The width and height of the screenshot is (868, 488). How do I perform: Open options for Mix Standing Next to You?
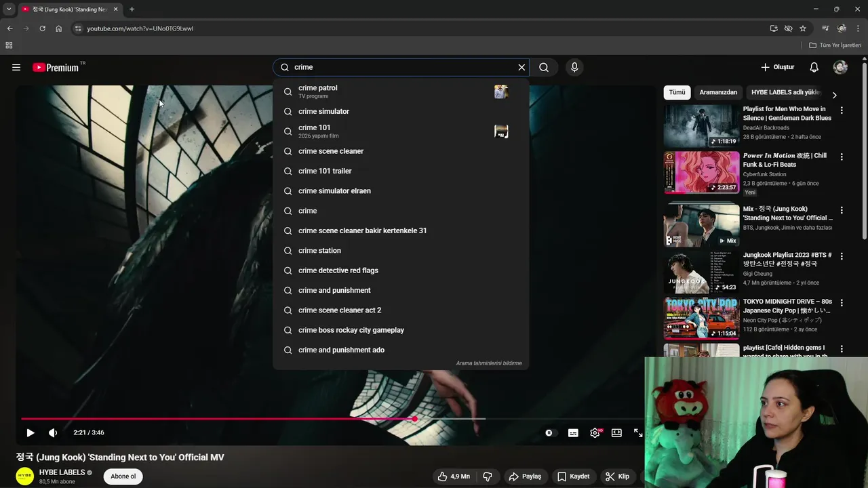click(842, 210)
